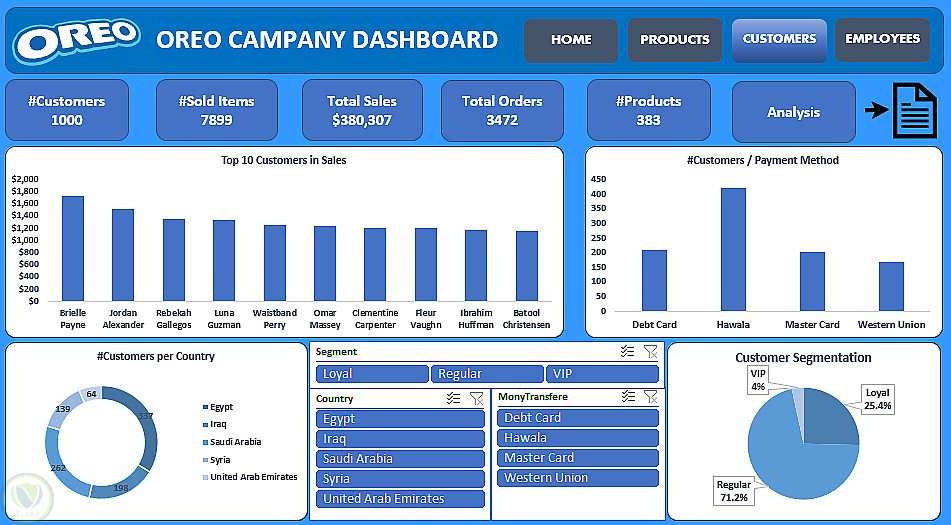Image resolution: width=951 pixels, height=525 pixels.
Task: Clear the filter on the Country slicer
Action: point(477,398)
